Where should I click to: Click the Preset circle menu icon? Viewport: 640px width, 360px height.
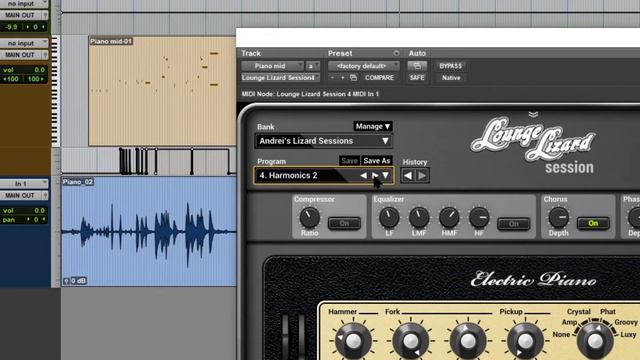(x=396, y=53)
